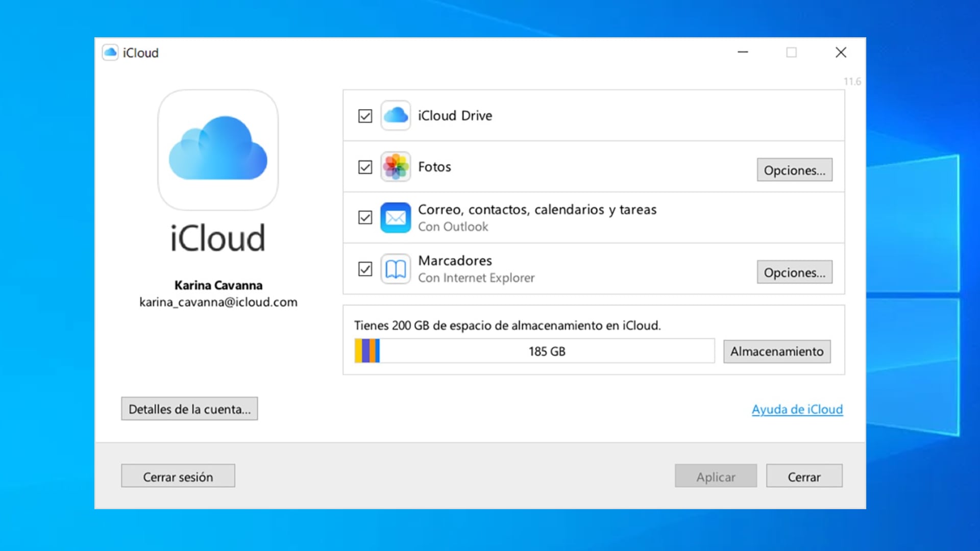This screenshot has width=980, height=551.
Task: Click the 'iCloud Drive' label
Action: (455, 116)
